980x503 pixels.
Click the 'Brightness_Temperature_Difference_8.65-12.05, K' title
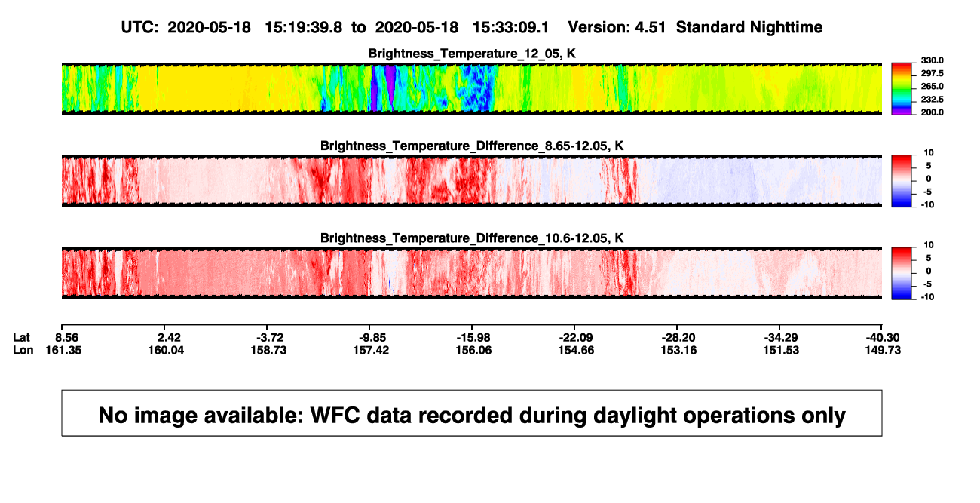click(x=472, y=146)
